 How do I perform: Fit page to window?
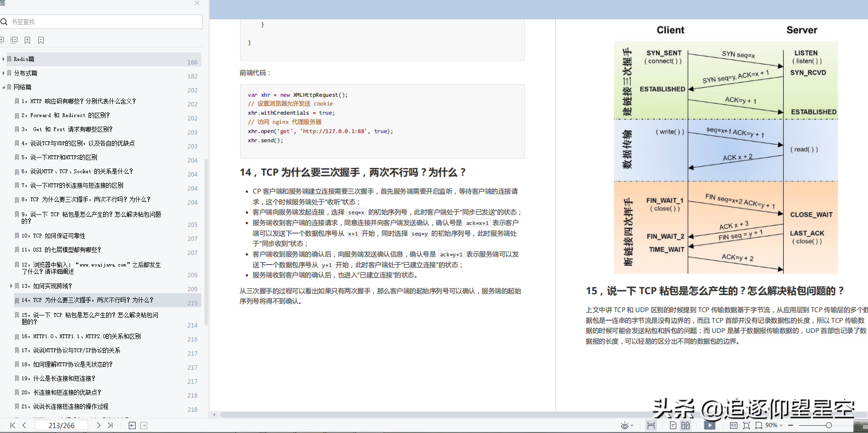(x=746, y=425)
